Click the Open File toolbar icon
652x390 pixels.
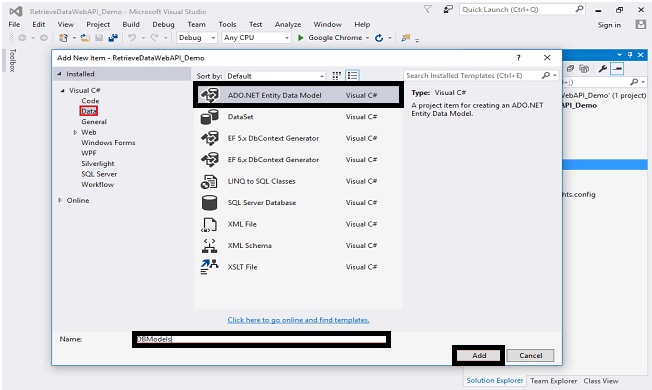[85, 38]
